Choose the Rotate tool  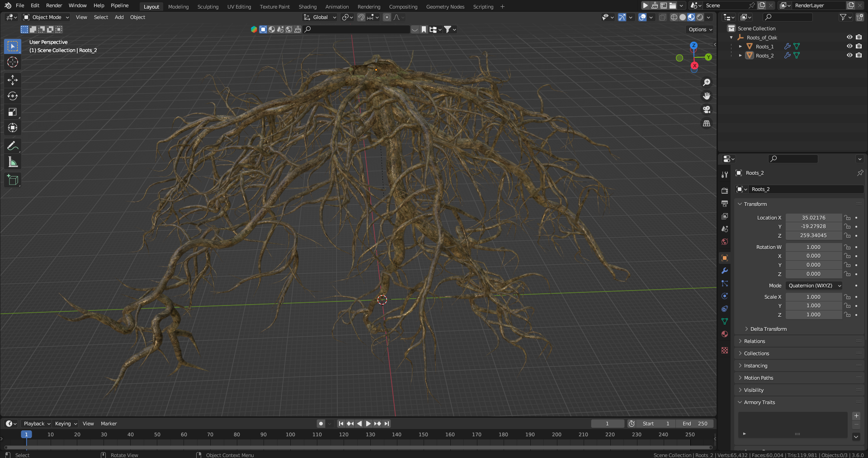(13, 96)
